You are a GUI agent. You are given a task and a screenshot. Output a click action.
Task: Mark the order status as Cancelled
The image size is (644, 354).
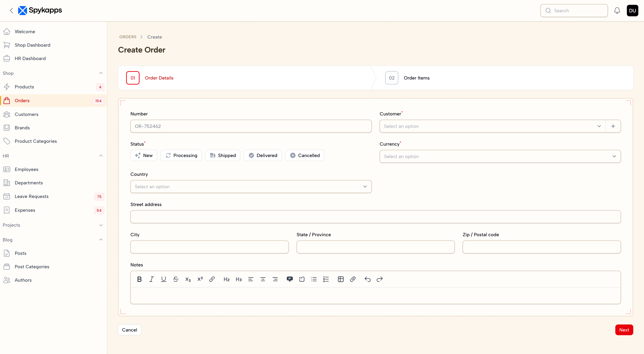click(x=305, y=155)
